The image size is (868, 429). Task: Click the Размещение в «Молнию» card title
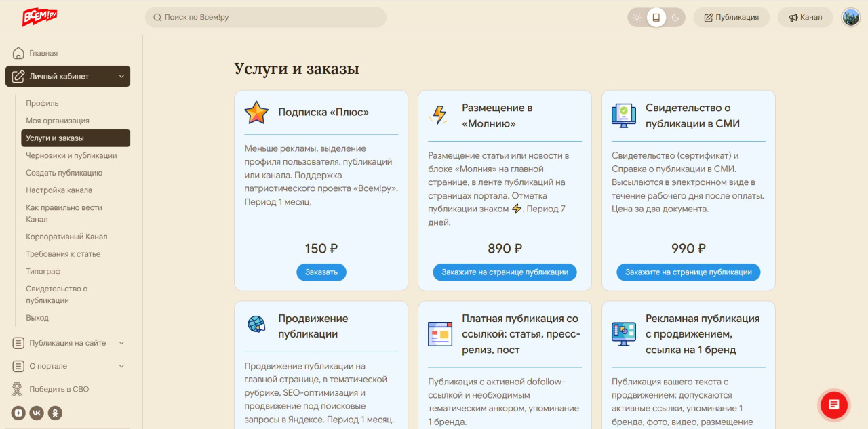[497, 116]
